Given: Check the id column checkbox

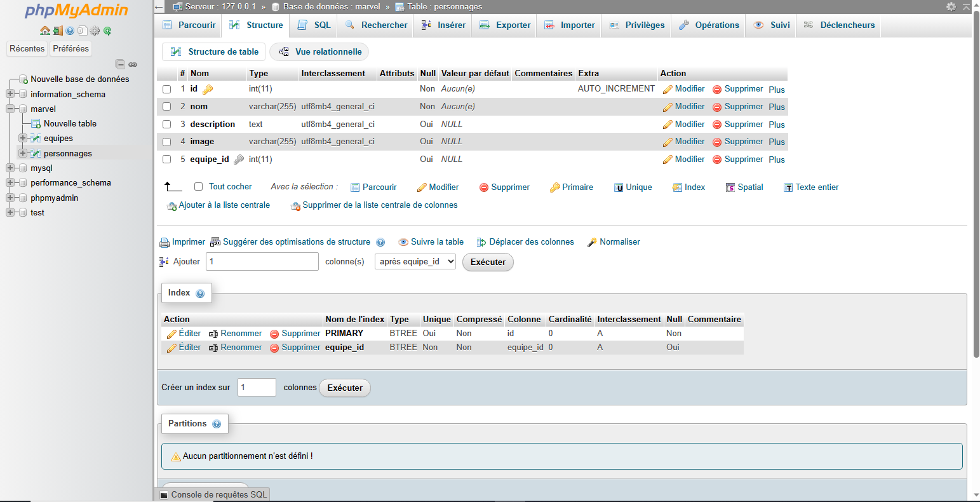Looking at the screenshot, I should pos(167,90).
